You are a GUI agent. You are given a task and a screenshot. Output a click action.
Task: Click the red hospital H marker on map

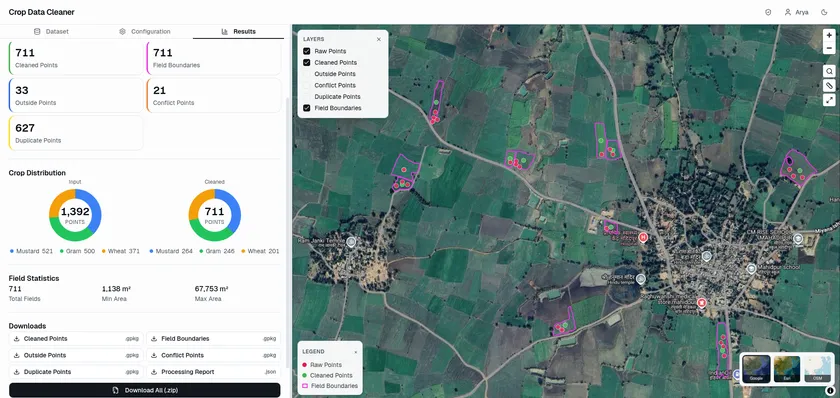(643, 237)
